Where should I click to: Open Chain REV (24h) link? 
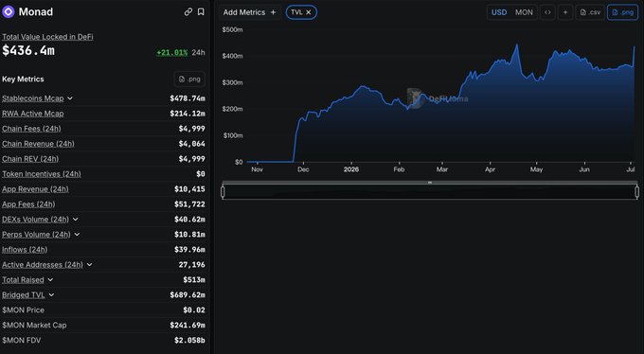coord(30,159)
